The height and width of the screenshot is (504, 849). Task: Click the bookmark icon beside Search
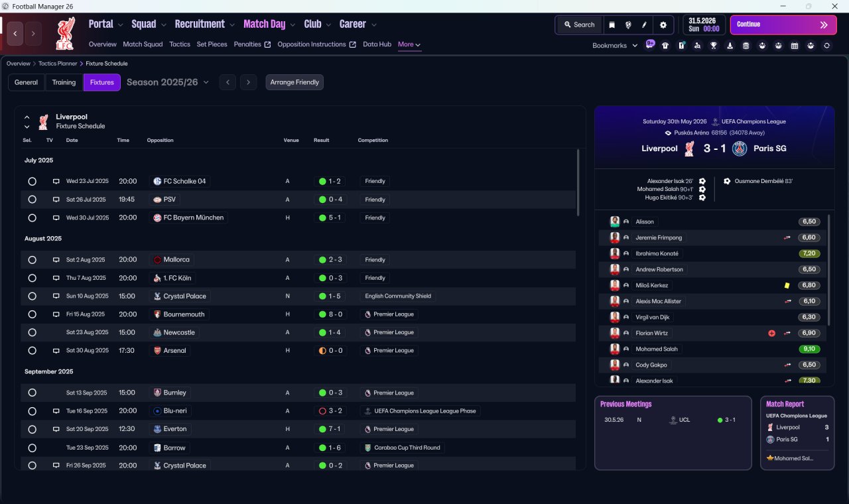(x=612, y=25)
